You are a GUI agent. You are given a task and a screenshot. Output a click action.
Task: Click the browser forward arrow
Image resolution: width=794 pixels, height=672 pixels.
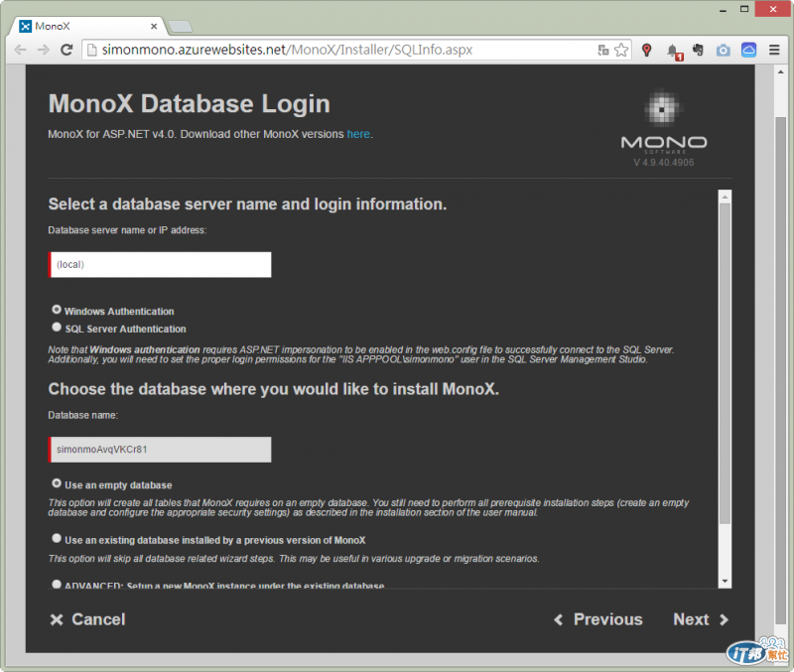pyautogui.click(x=44, y=50)
